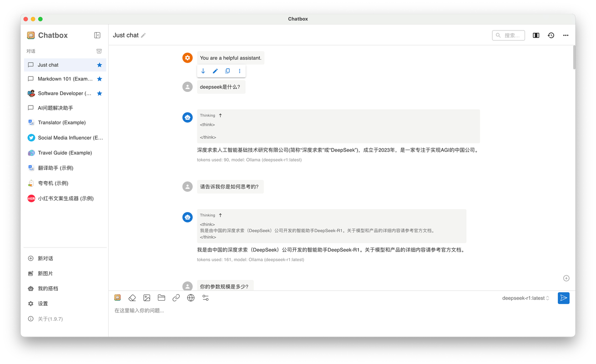Collapse the second Thinking block arrow

point(220,215)
